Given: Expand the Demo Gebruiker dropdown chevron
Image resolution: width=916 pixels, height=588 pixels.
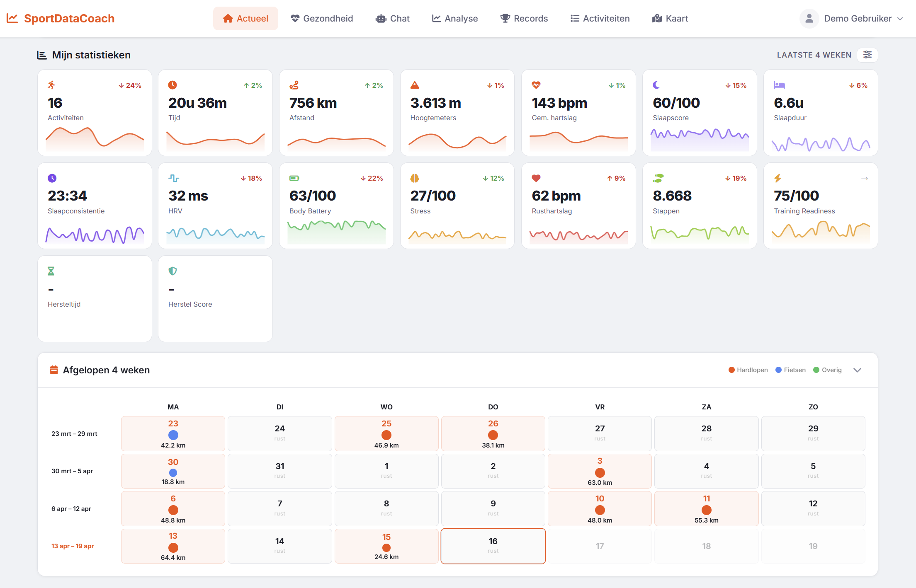Looking at the screenshot, I should (900, 19).
